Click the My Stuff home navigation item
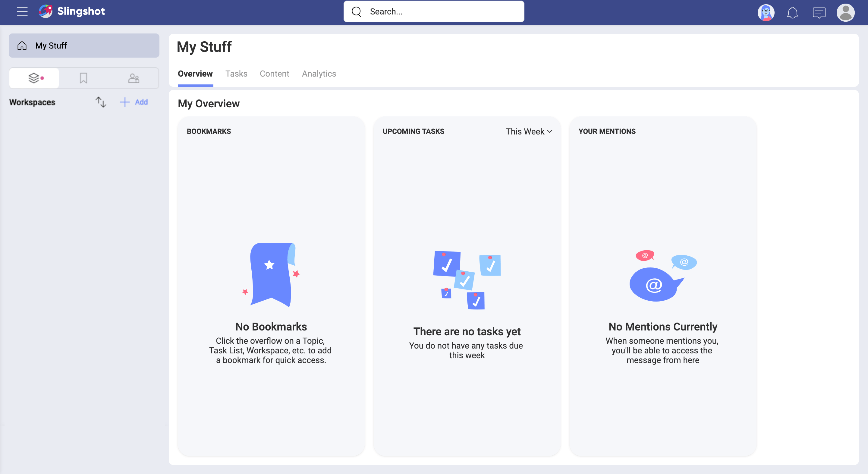The image size is (868, 474). (84, 45)
